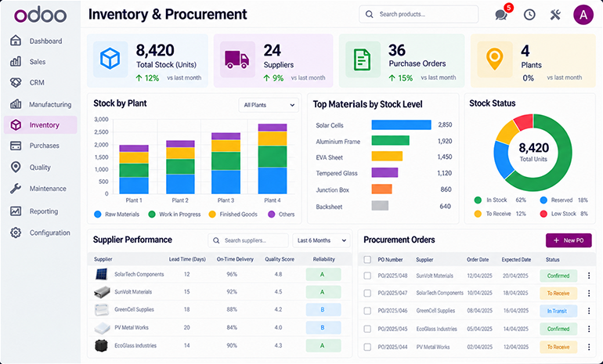The width and height of the screenshot is (603, 364).
Task: Click the Confirmed status of PO/2025/048
Action: (x=558, y=276)
